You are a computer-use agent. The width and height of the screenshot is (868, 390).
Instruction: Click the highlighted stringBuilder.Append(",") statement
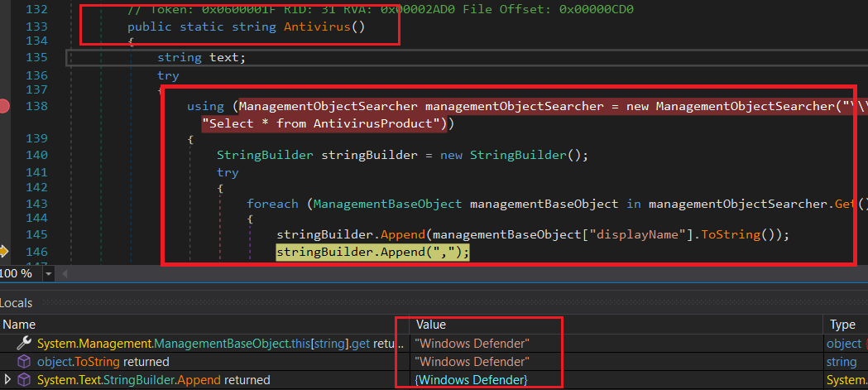point(372,252)
